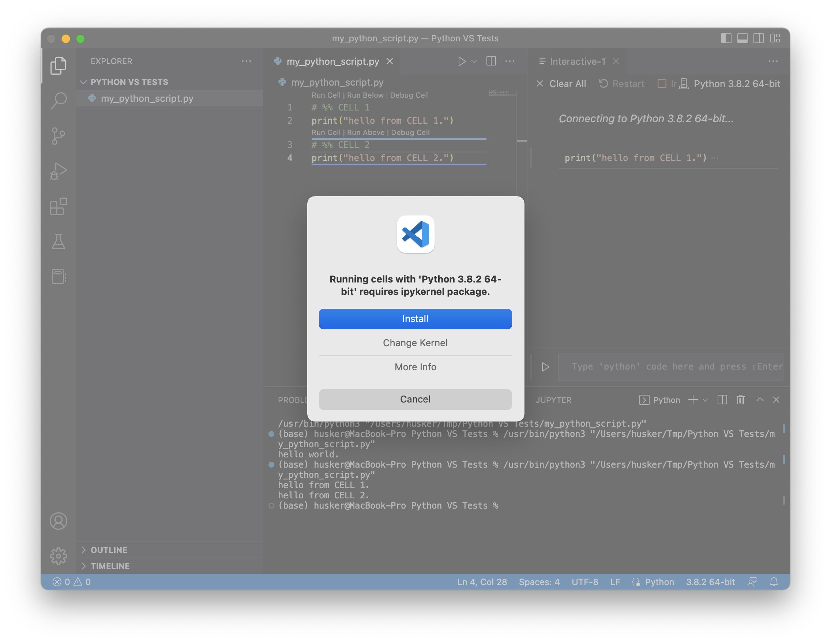Viewport: 831px width, 644px height.
Task: Choose Change Kernel in the dialog
Action: pyautogui.click(x=415, y=343)
